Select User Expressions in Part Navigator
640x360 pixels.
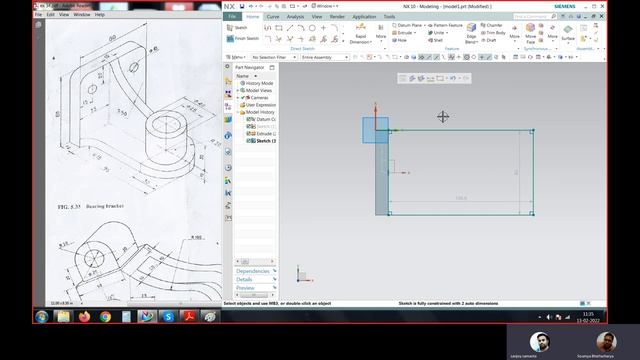[258, 105]
